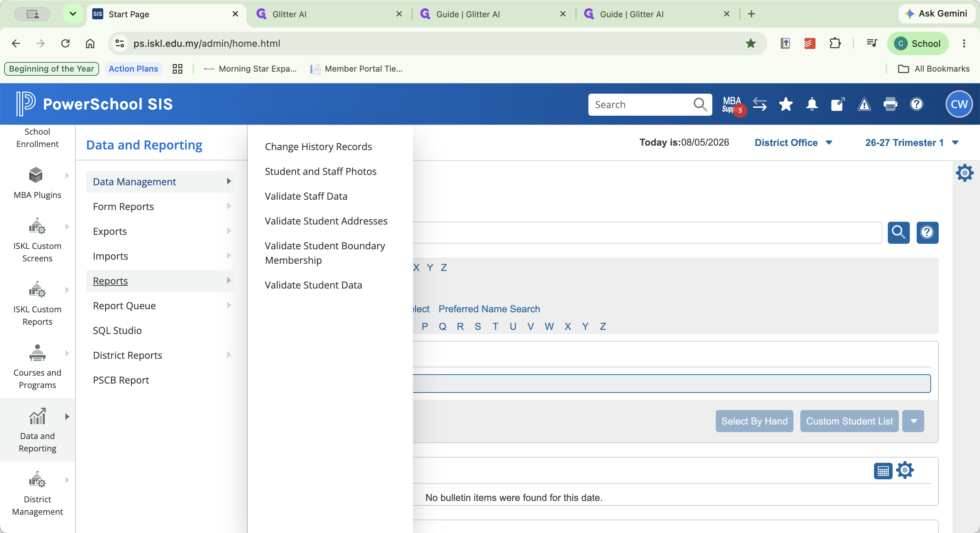Open bookmark apps grid icon
This screenshot has width=980, height=533.
177,69
